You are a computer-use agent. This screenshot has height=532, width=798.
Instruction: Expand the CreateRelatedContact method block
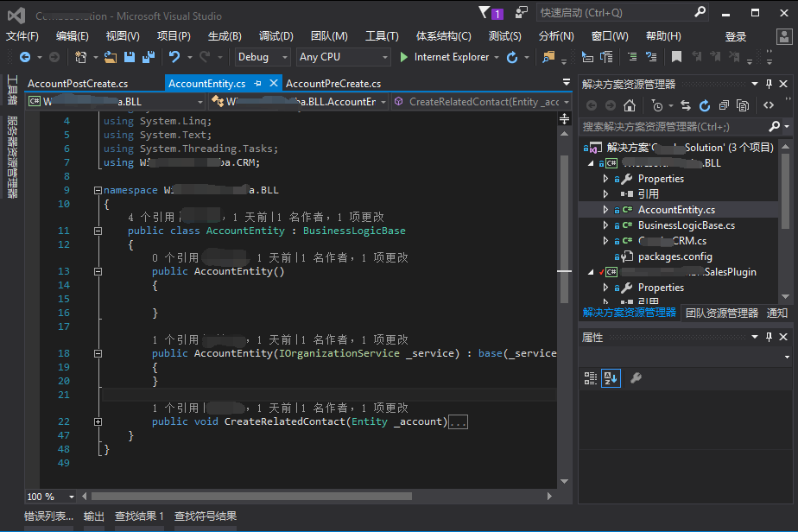[98, 422]
